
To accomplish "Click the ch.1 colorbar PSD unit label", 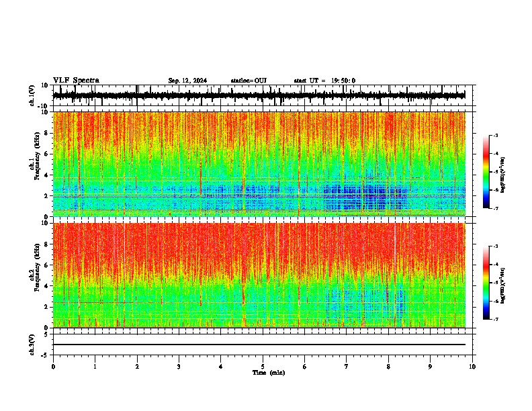I will click(x=502, y=175).
